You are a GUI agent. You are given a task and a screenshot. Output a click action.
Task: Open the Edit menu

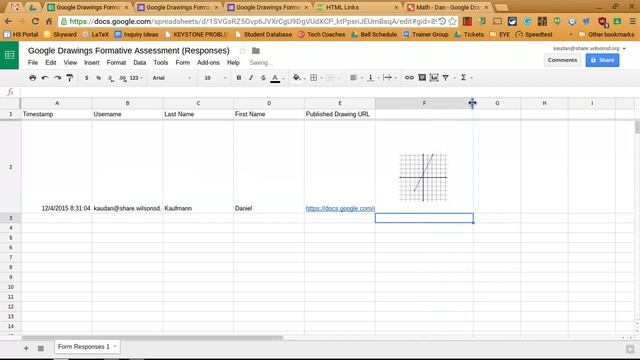[51, 62]
